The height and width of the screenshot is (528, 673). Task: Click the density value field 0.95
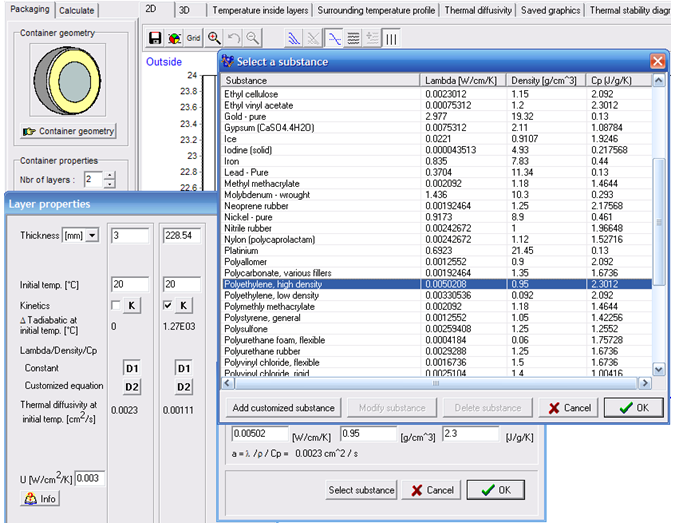(368, 434)
